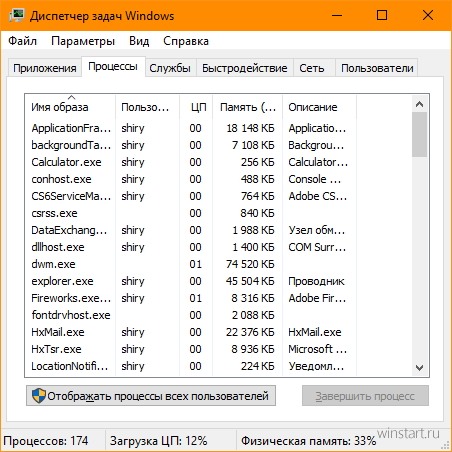
Task: Click the sort arrow above Имя образа
Action: point(71,97)
